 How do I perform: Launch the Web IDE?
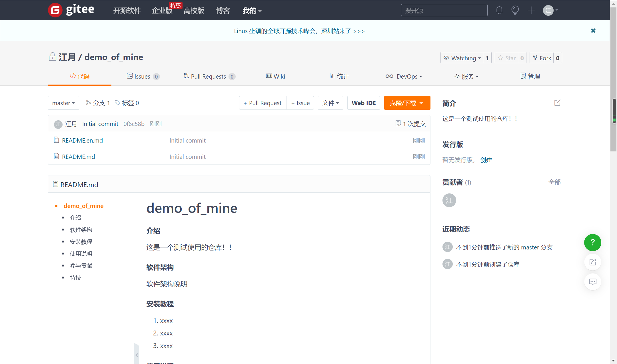[363, 103]
